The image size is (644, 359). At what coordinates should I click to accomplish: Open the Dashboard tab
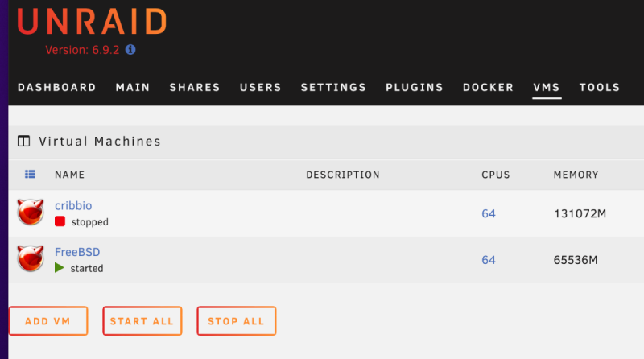[x=56, y=88]
